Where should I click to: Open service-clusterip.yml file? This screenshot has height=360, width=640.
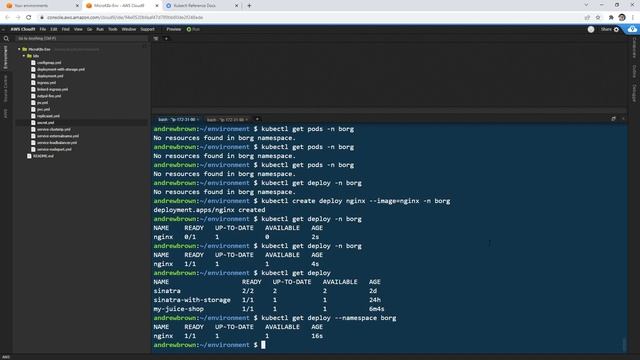(53, 129)
